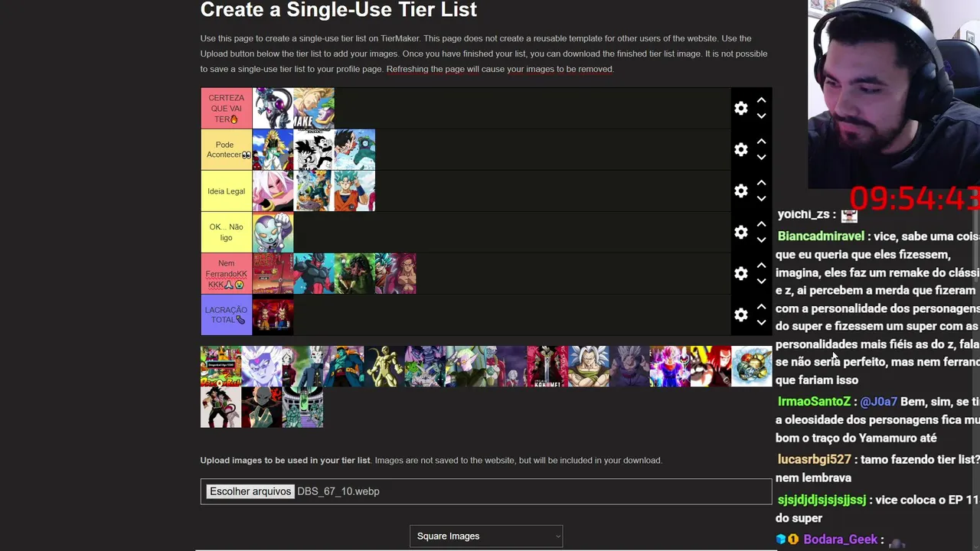Move LACRAÇÃO TOTAL row up
This screenshot has width=980, height=551.
[761, 307]
